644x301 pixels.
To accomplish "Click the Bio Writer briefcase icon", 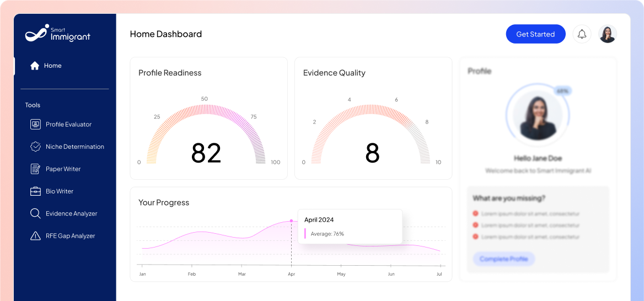I will click(35, 191).
